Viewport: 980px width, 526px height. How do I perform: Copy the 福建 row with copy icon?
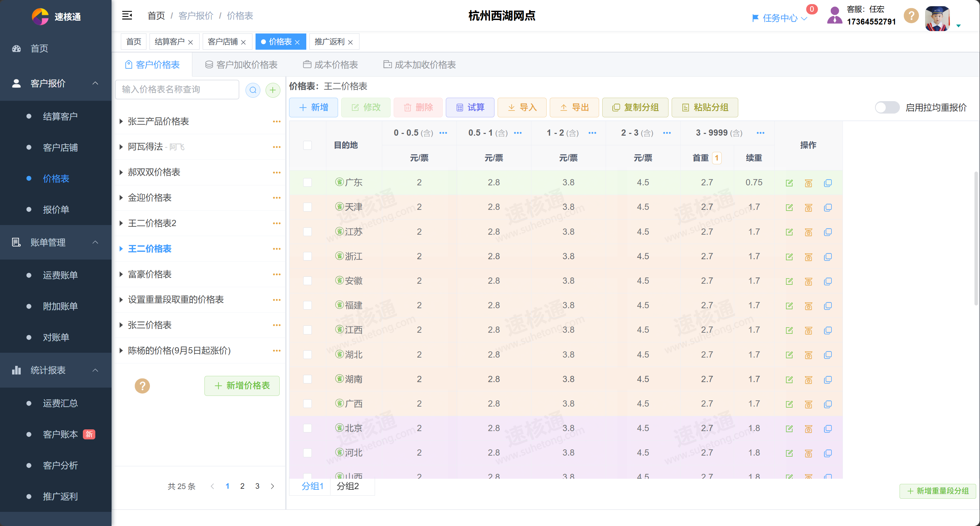pos(828,306)
